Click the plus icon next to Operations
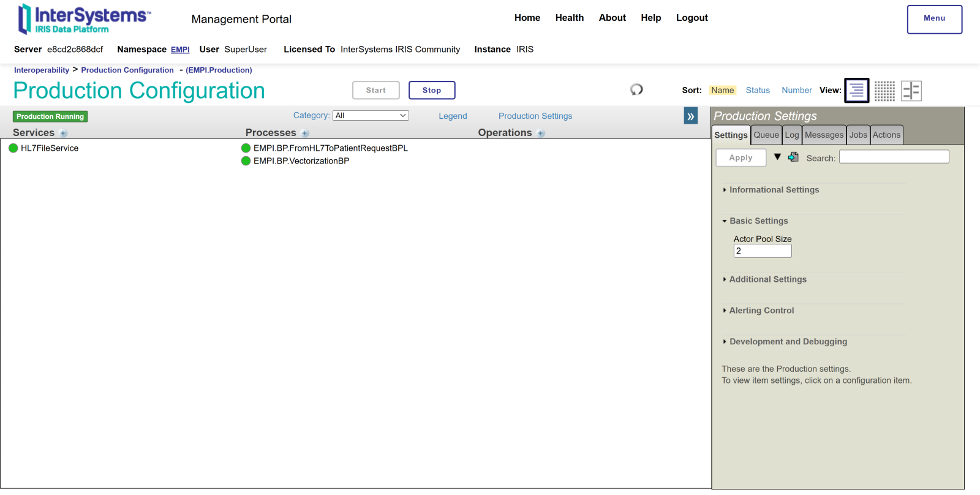This screenshot has width=980, height=495. point(541,134)
